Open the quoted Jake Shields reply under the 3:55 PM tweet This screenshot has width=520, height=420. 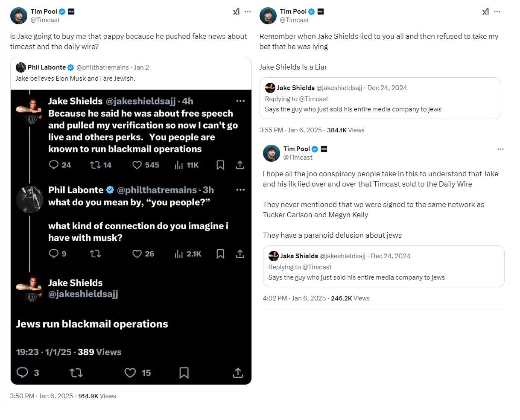tap(380, 98)
